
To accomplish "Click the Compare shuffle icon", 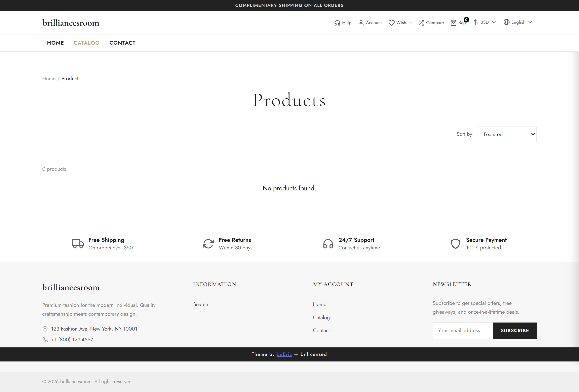I will pyautogui.click(x=421, y=23).
